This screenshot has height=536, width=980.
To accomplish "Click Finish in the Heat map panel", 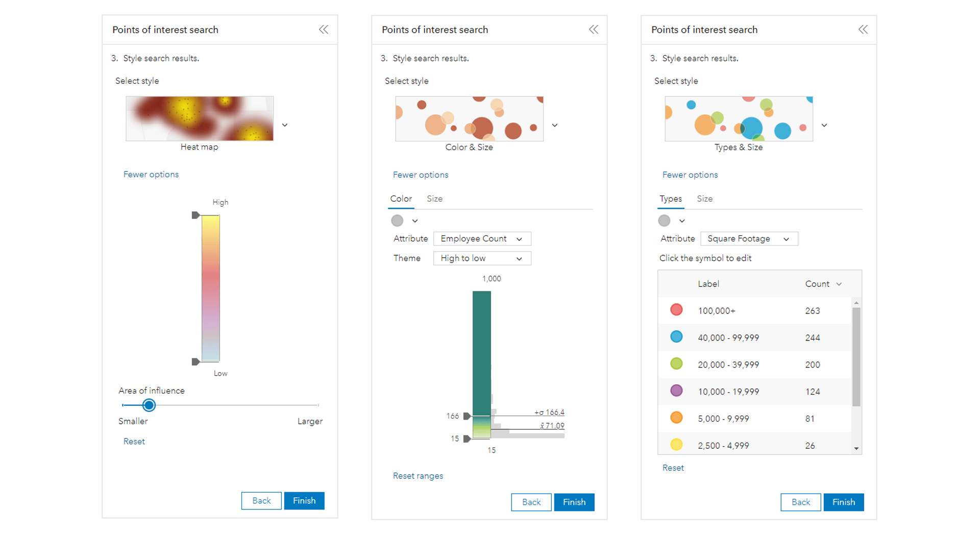I will click(304, 501).
